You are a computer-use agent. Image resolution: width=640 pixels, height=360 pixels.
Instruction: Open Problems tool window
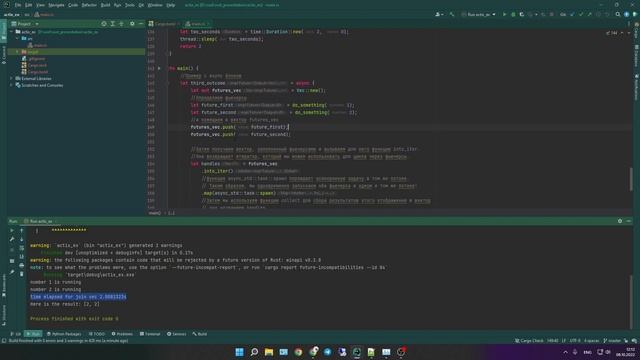coord(122,334)
